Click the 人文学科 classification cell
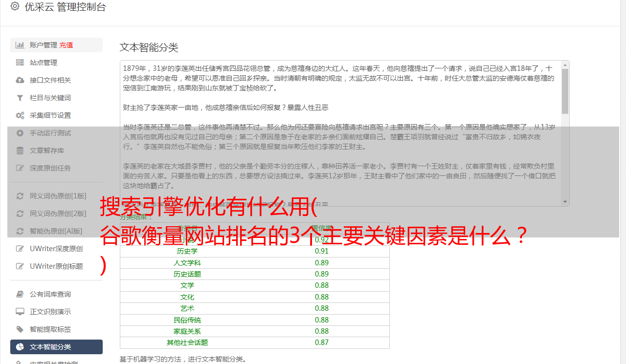The height and width of the screenshot is (364, 626). point(187,263)
